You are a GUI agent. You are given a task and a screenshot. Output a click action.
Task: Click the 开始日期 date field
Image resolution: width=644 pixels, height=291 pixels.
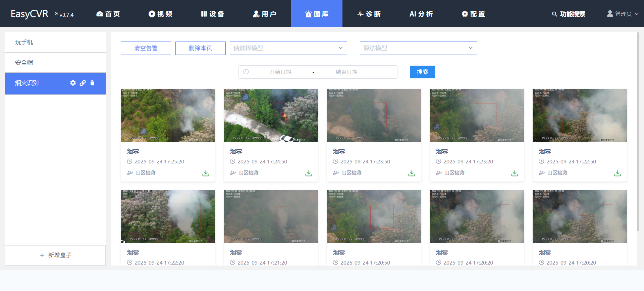(280, 72)
